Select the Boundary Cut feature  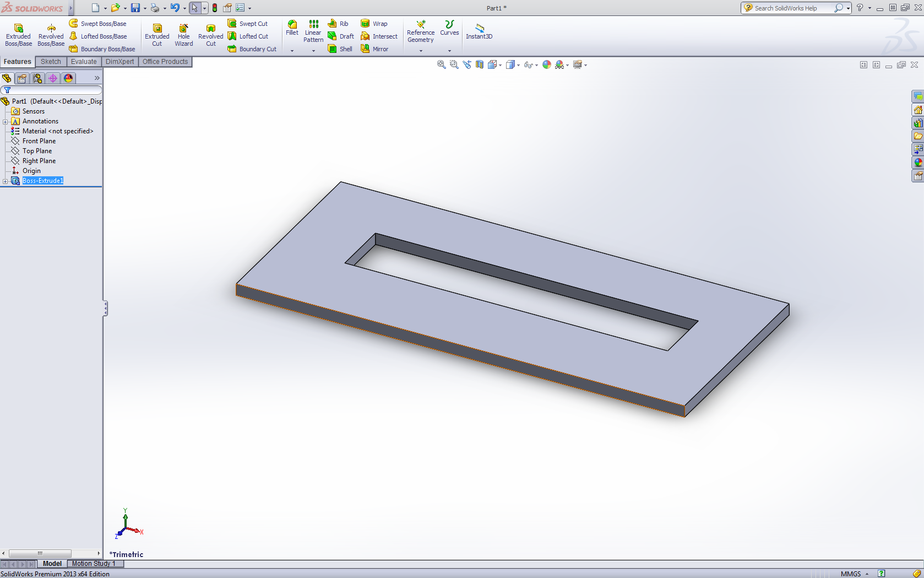[x=252, y=49]
